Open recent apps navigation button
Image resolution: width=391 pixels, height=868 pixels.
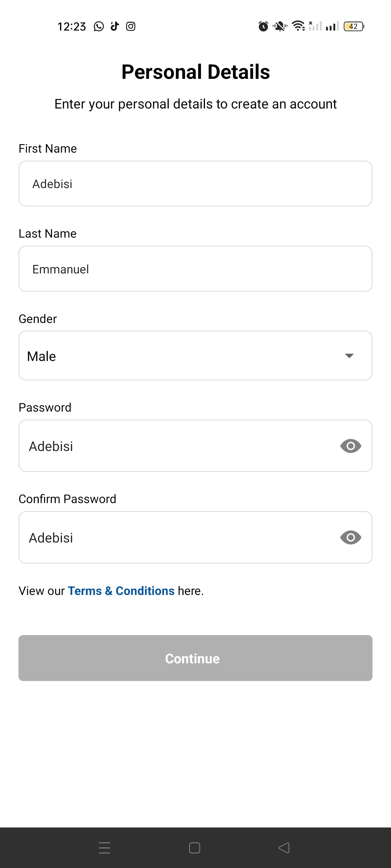[x=105, y=848]
